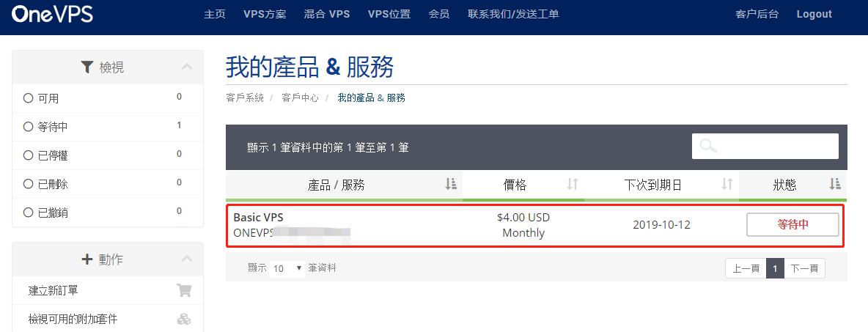Collapse the 檢視 panel with its chevron
Screen dimensions: 868x332
(187, 67)
